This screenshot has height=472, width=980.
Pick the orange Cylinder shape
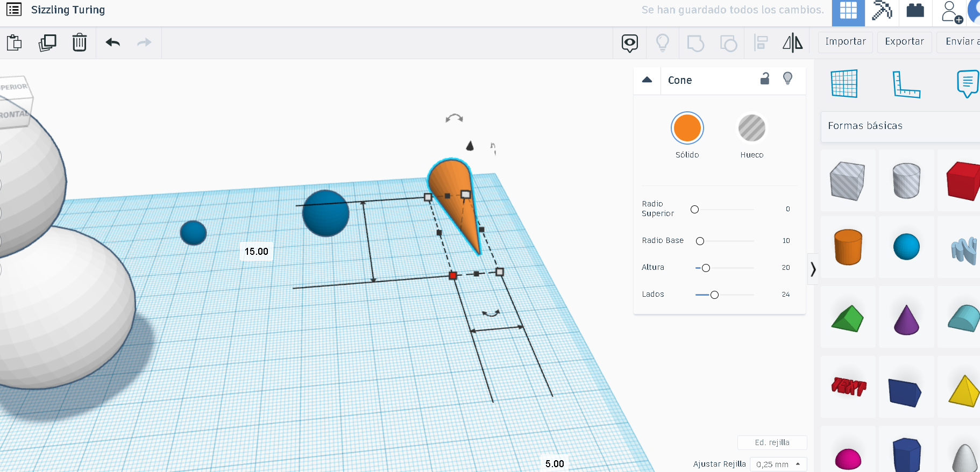tap(848, 247)
